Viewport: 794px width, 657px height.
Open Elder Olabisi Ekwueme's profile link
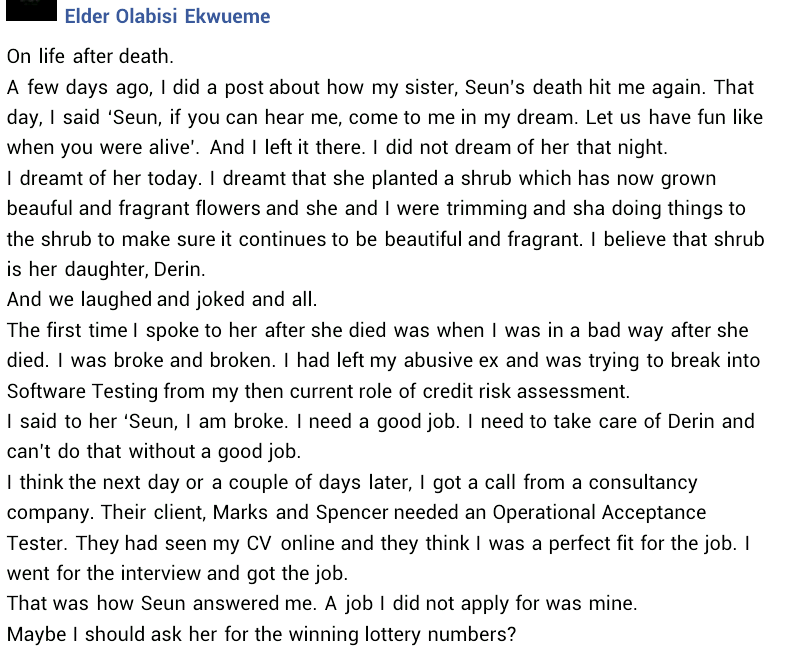click(x=167, y=17)
